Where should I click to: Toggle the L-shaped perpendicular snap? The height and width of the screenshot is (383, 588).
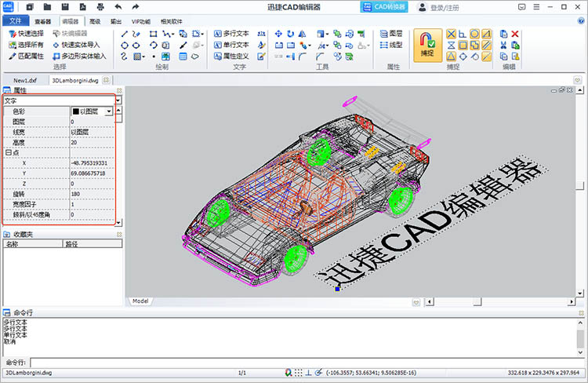[x=463, y=35]
